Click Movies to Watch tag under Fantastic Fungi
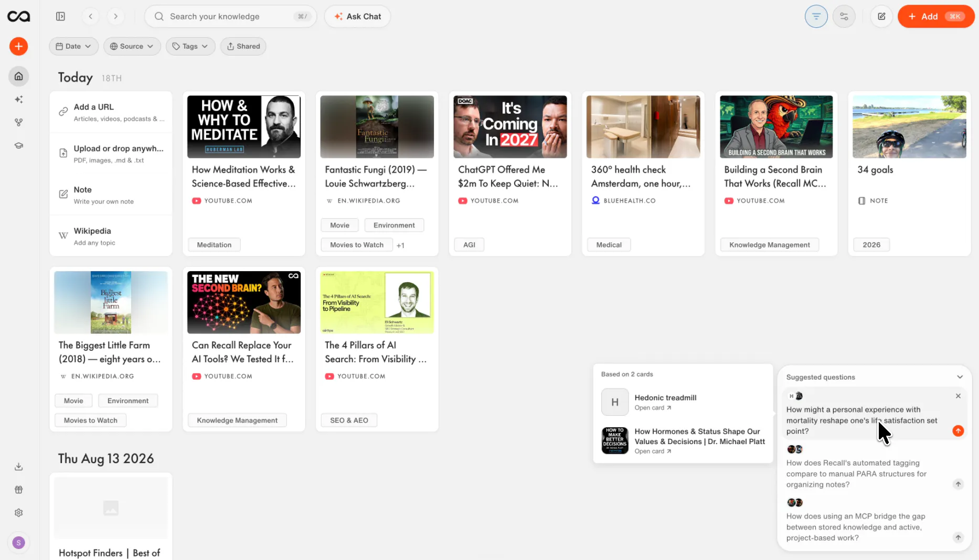Screen dimensions: 979x560 tap(357, 245)
